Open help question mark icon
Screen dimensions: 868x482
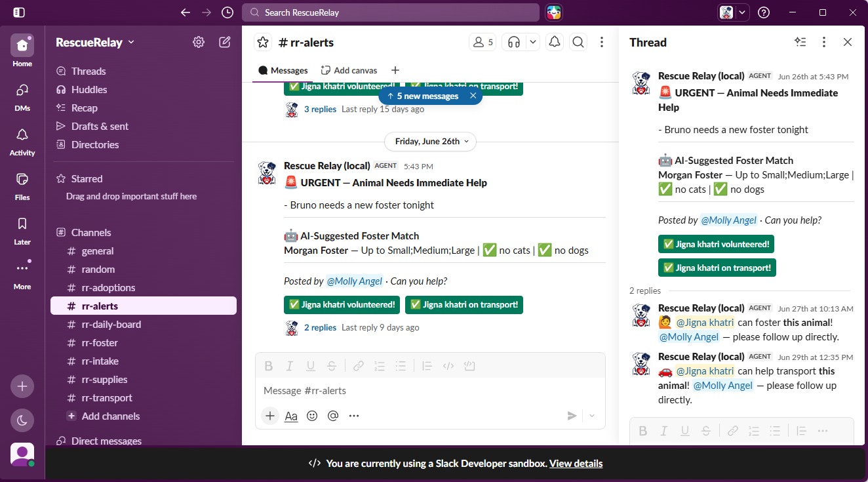coord(764,12)
